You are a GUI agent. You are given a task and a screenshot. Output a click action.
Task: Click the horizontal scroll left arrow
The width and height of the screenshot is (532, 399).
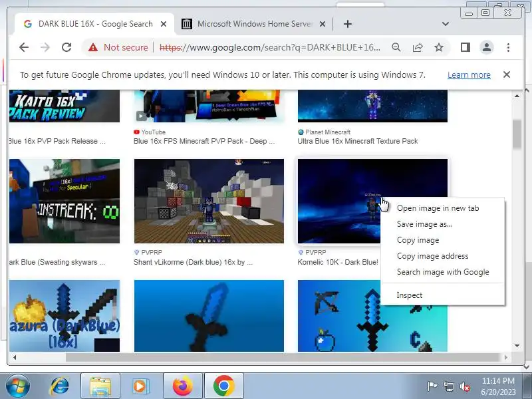point(14,357)
